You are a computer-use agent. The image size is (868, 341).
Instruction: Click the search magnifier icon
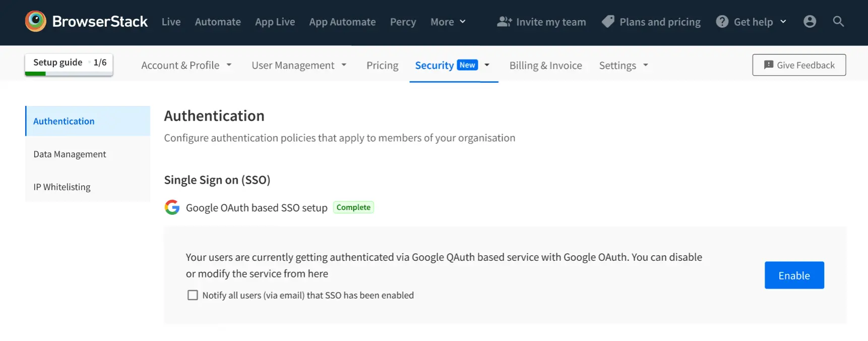point(838,21)
